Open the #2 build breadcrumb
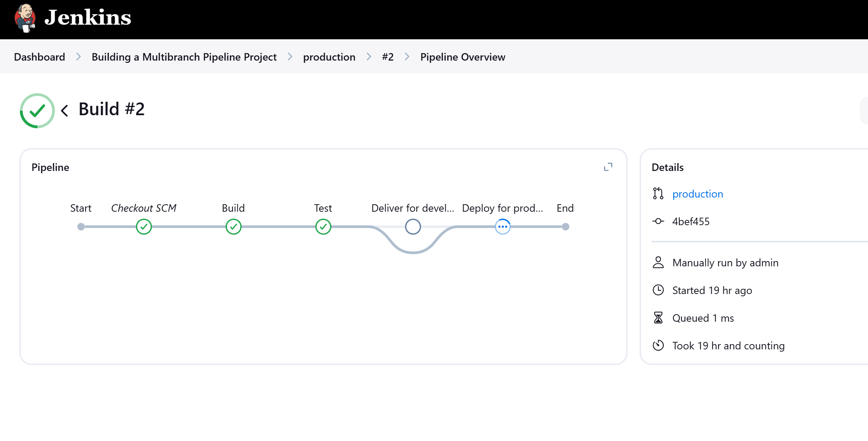The width and height of the screenshot is (868, 441). click(388, 57)
